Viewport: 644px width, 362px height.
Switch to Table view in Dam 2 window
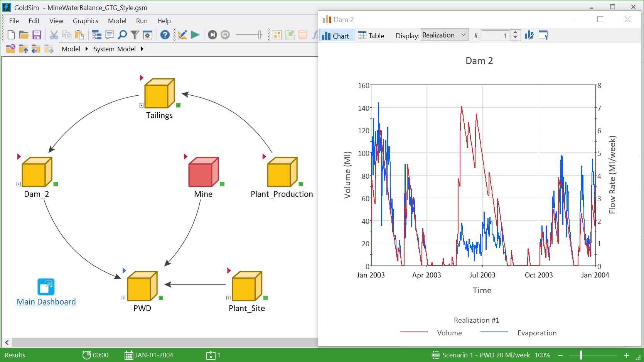pyautogui.click(x=371, y=36)
